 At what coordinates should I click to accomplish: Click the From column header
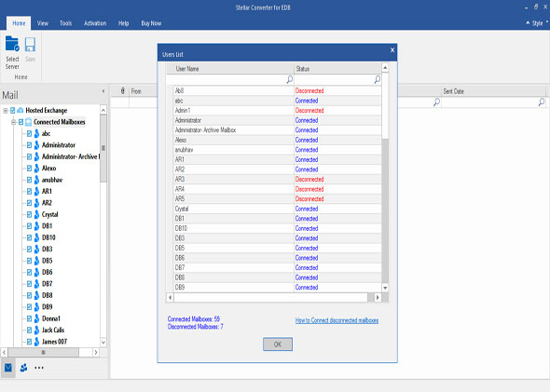tap(144, 91)
